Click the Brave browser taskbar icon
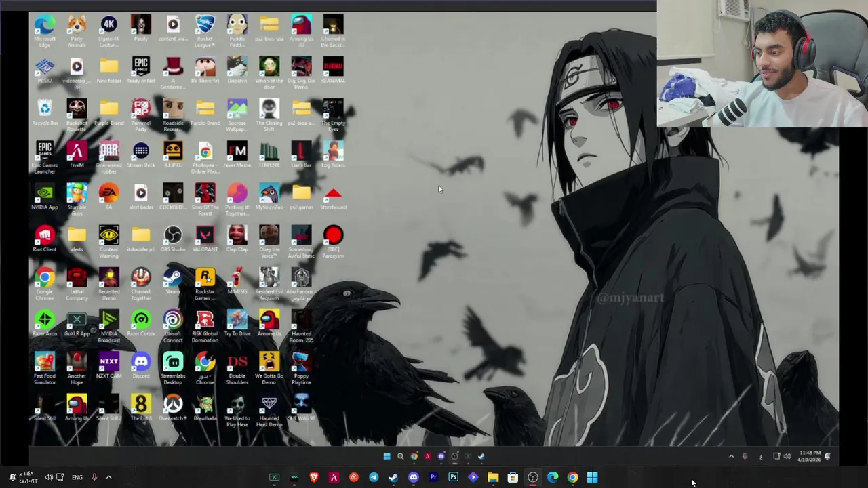The image size is (868, 488). (314, 477)
